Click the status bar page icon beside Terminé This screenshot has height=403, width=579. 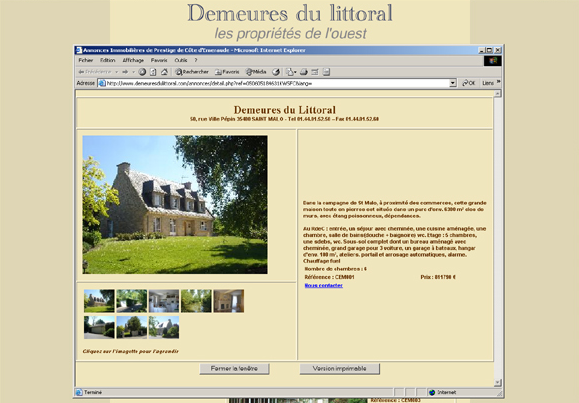click(79, 392)
